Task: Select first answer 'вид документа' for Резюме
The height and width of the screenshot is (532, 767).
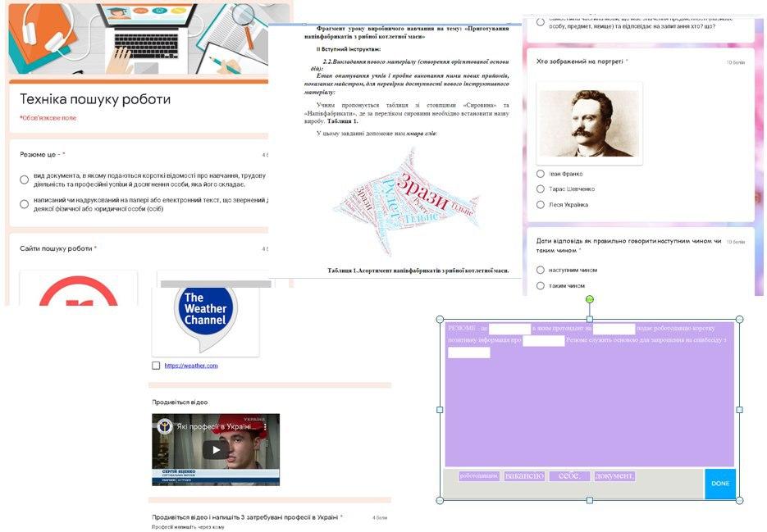Action: 24,180
